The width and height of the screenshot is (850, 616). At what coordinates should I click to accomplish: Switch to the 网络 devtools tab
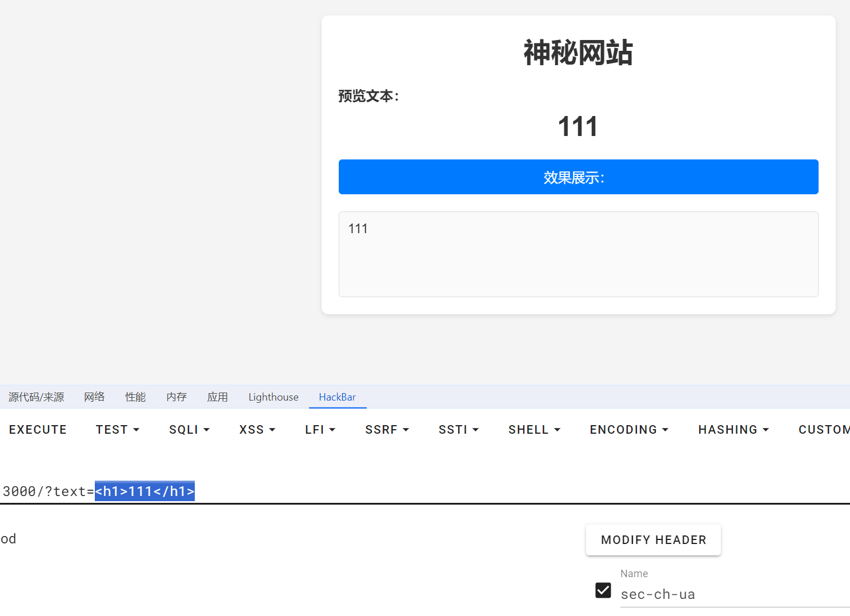94,397
